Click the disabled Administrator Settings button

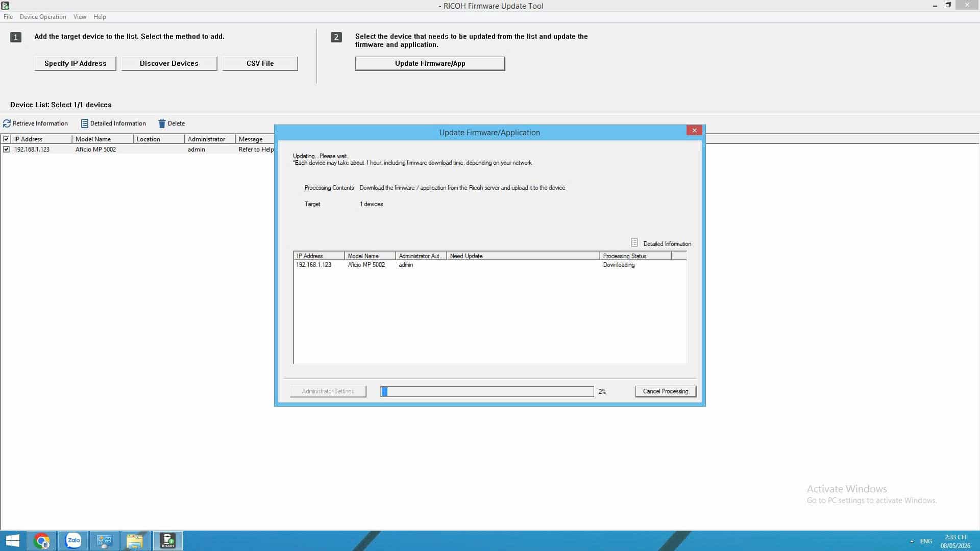(328, 391)
